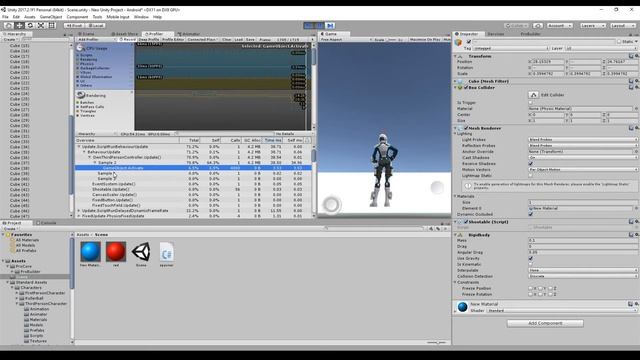Click the Edit Collider icon button
The image size is (640, 360).
coord(533,95)
